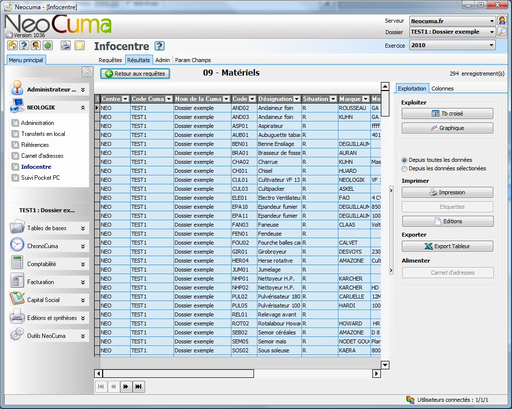Viewport: 512px width, 409px height.
Task: Go to the next page of records
Action: (x=126, y=387)
